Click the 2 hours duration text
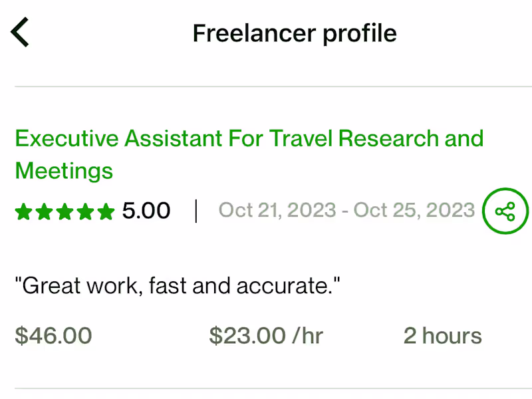532x399 pixels. tap(442, 336)
